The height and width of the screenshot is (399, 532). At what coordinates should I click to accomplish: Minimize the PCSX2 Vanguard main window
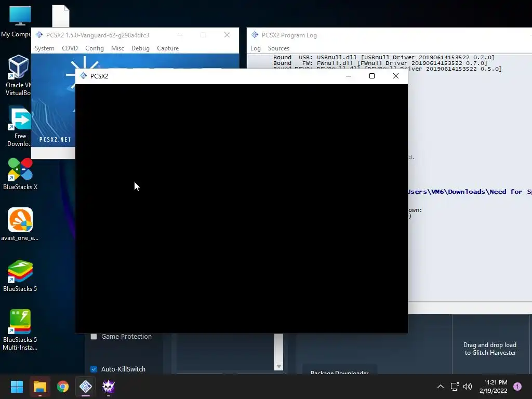[180, 35]
